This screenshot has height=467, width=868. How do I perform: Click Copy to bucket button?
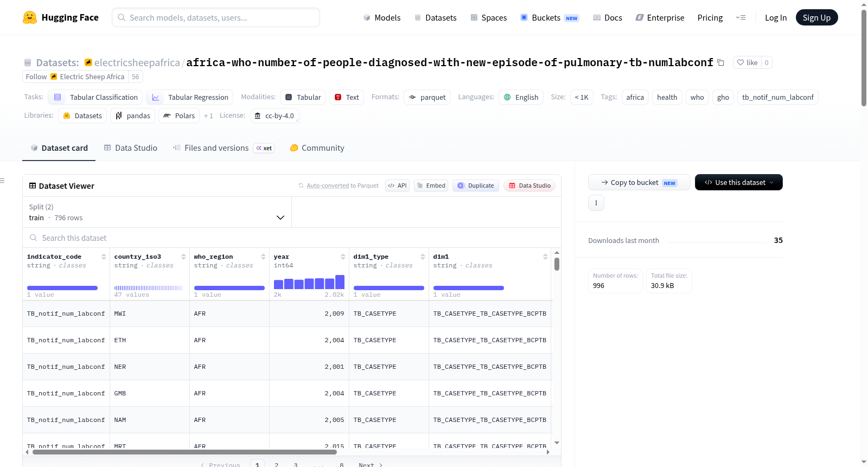(x=639, y=182)
